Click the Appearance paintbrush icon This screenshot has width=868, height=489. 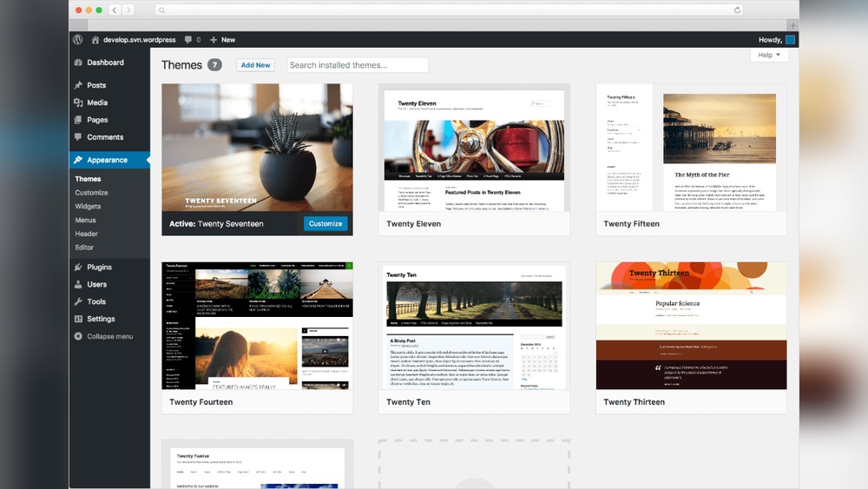pos(78,160)
